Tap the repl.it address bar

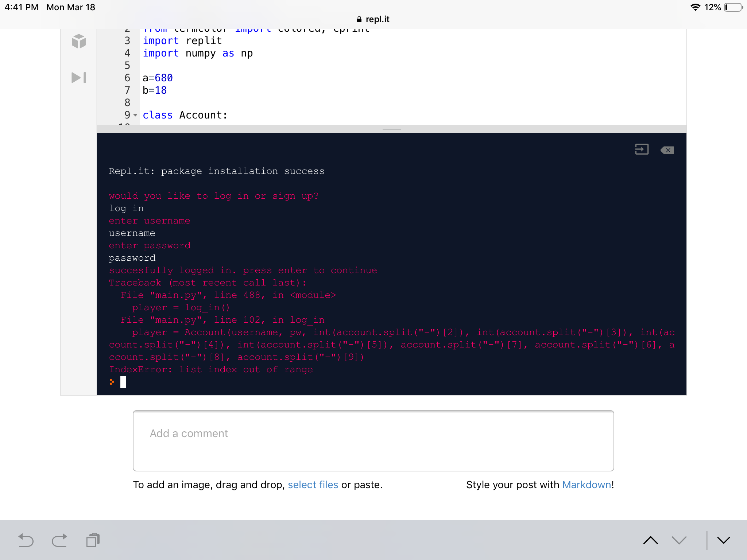(x=373, y=19)
